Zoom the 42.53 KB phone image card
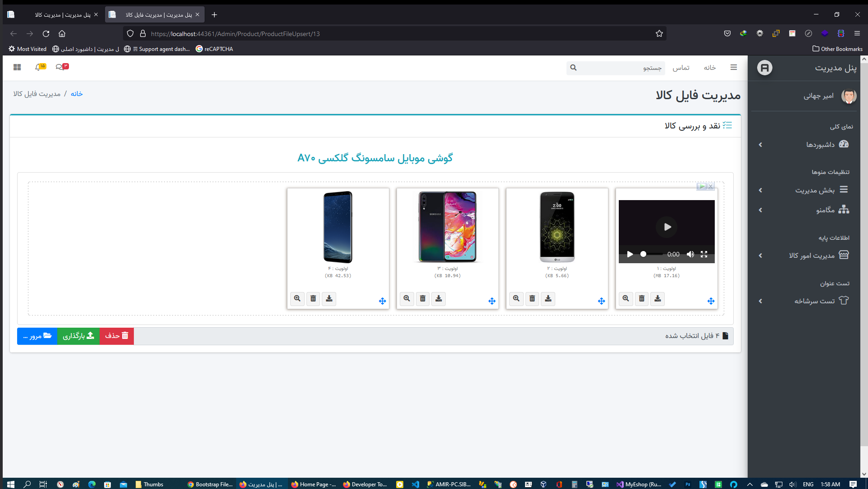 [x=297, y=298]
